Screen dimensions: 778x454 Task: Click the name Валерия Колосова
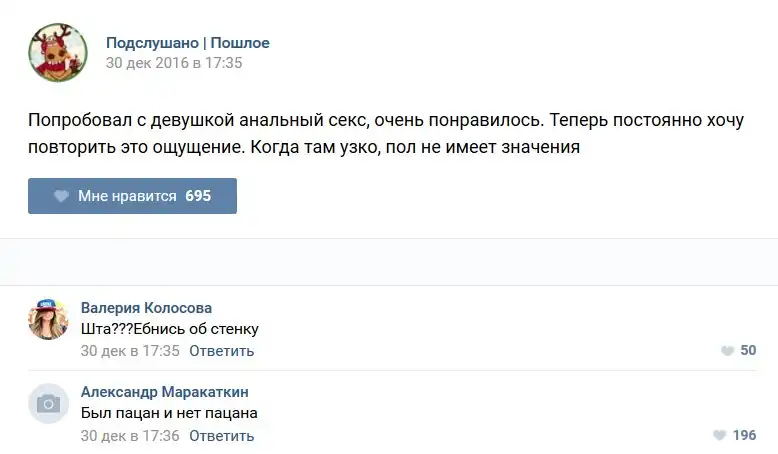(146, 308)
